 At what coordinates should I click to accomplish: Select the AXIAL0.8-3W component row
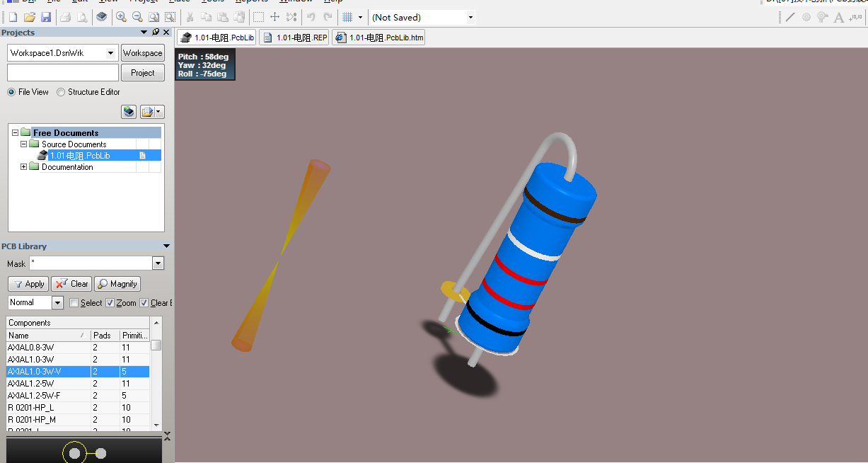(78, 348)
